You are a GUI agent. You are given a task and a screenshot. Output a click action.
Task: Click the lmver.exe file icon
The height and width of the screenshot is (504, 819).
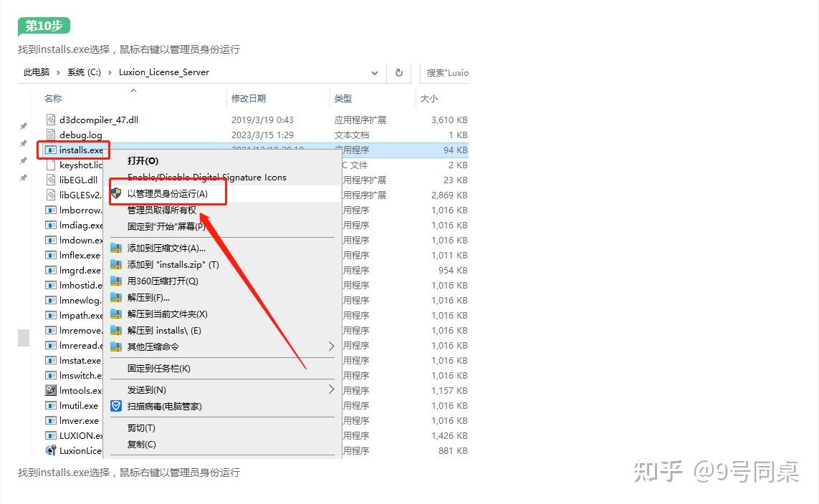point(51,420)
